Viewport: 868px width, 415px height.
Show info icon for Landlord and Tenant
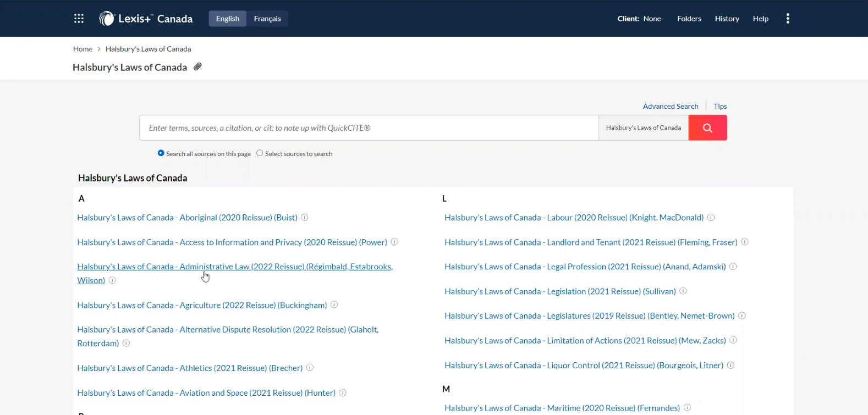click(745, 242)
